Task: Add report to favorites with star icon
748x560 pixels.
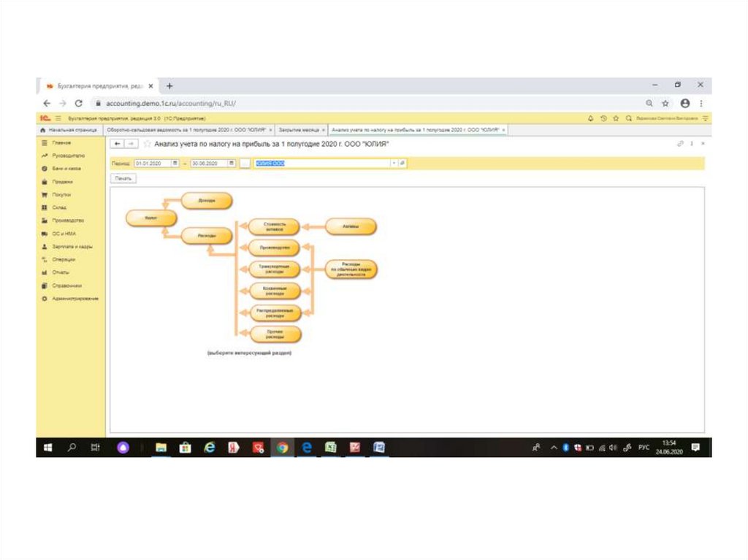Action: pyautogui.click(x=148, y=145)
